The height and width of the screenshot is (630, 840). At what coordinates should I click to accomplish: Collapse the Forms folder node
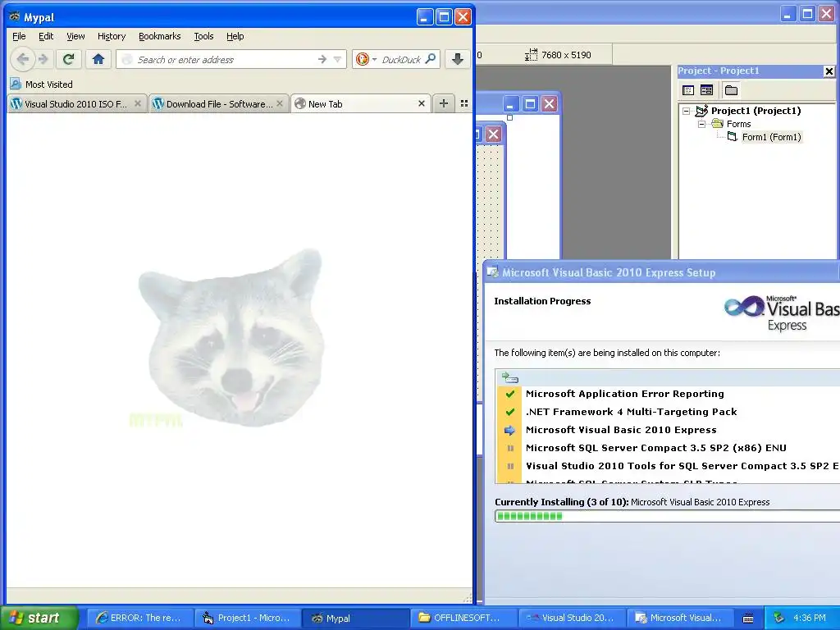(702, 124)
